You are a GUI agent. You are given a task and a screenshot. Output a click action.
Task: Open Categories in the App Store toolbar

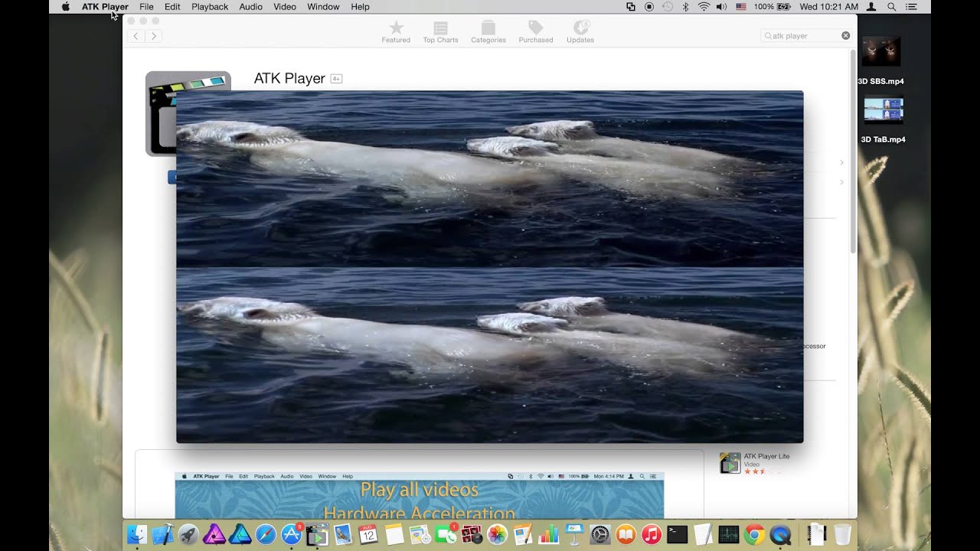click(488, 32)
